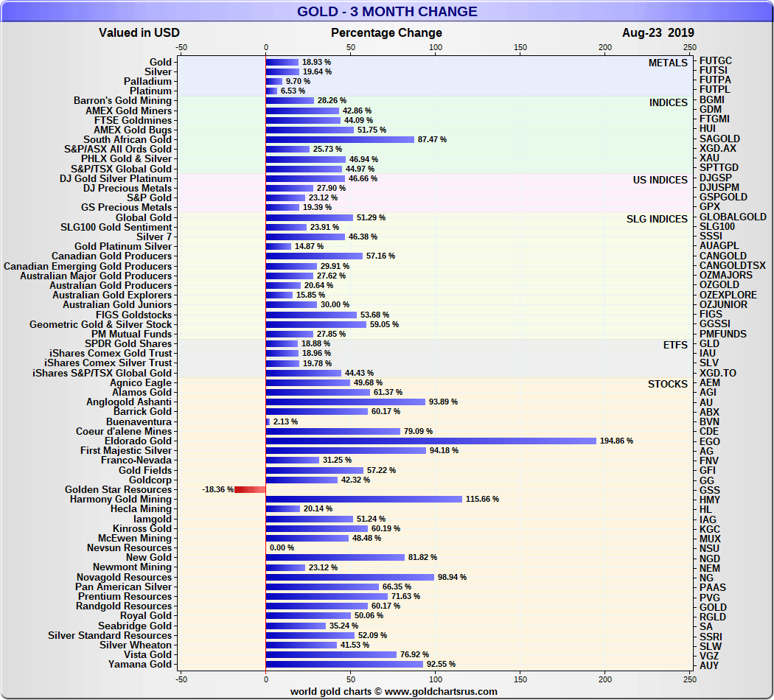Click the "Geometric Gold & Silver Stock" label

tap(101, 325)
